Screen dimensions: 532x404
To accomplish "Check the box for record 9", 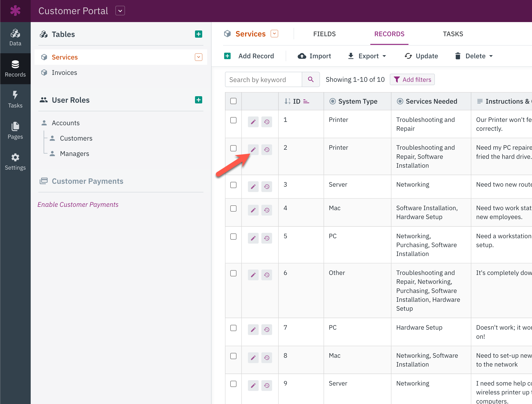I will (233, 384).
